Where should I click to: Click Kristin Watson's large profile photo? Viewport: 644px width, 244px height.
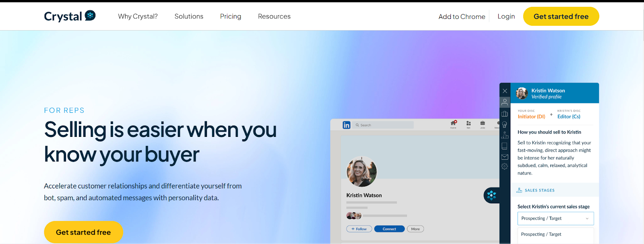[362, 172]
